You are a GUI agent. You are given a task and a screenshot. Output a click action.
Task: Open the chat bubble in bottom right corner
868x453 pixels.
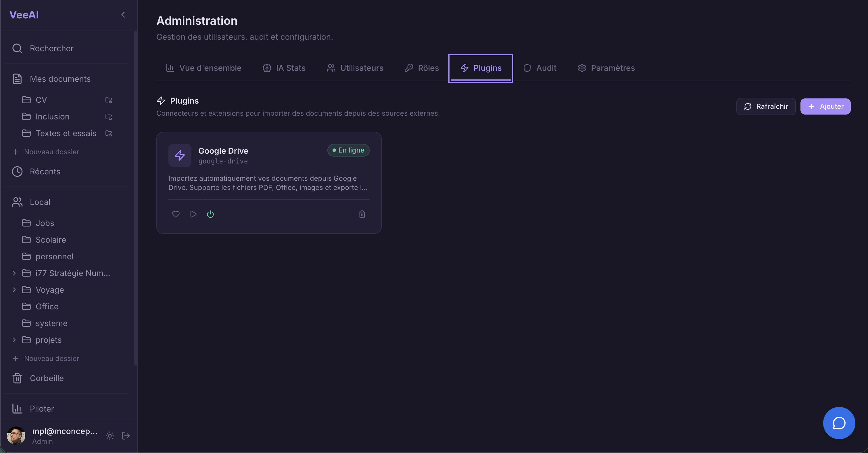click(839, 423)
